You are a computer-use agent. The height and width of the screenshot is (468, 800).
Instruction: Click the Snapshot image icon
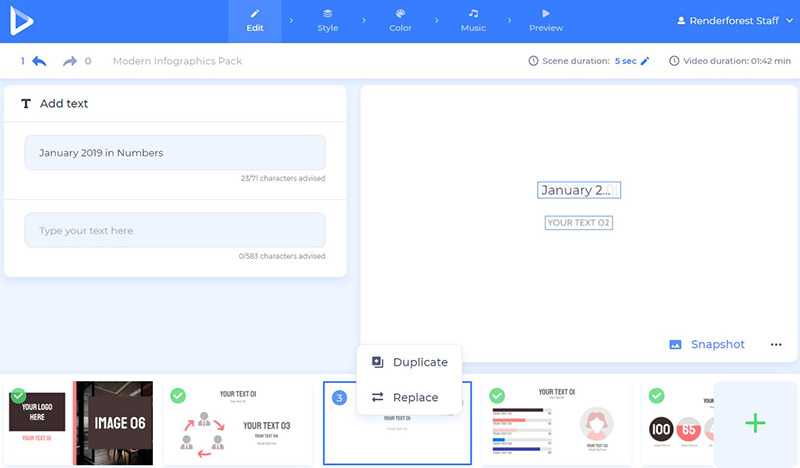675,345
